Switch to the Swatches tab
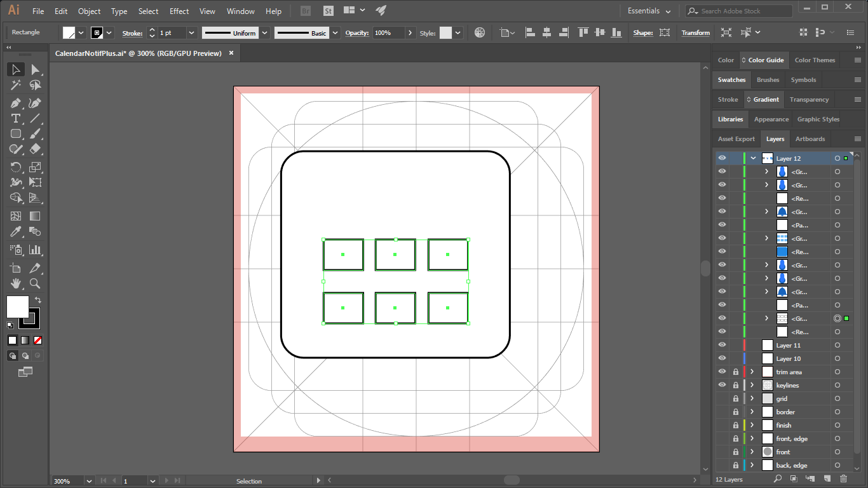This screenshot has width=868, height=488. coord(731,79)
